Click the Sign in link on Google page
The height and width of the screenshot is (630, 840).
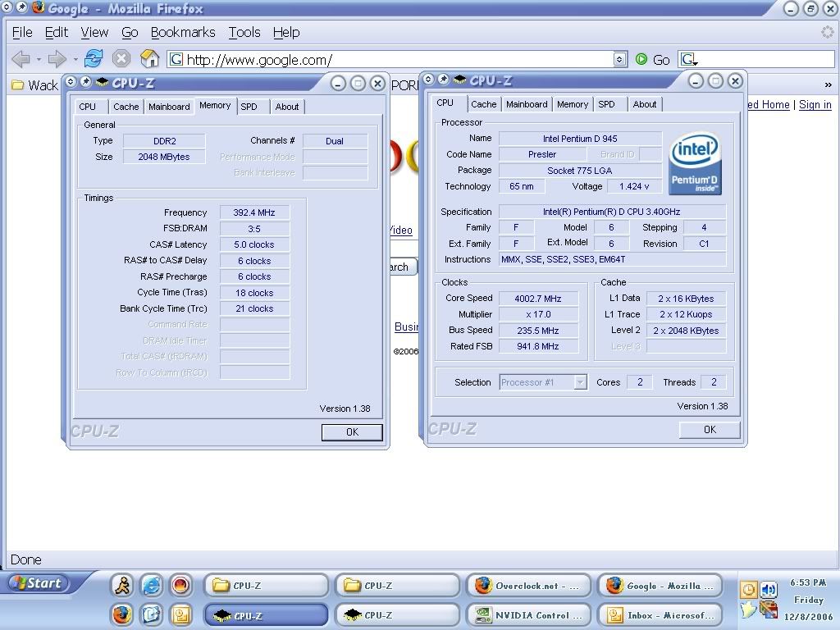tap(815, 104)
